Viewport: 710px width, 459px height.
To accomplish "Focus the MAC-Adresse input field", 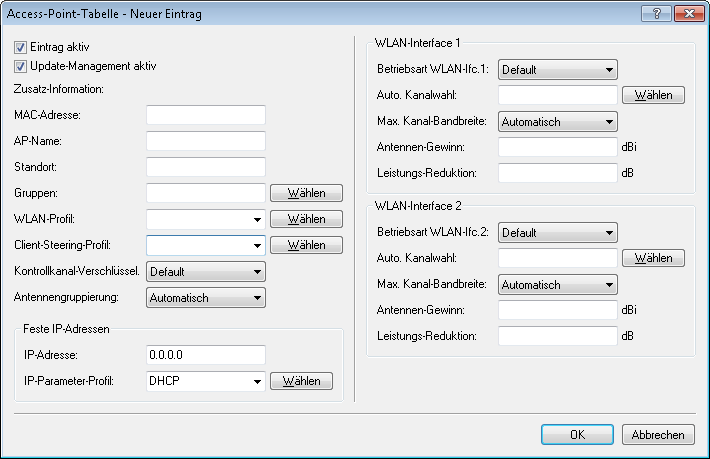I will click(205, 115).
